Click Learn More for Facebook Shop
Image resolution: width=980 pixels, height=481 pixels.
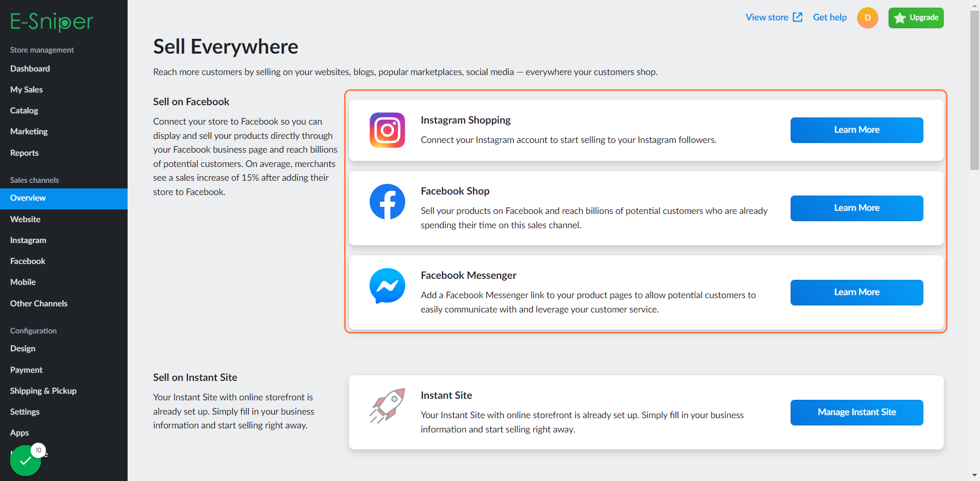[857, 208]
